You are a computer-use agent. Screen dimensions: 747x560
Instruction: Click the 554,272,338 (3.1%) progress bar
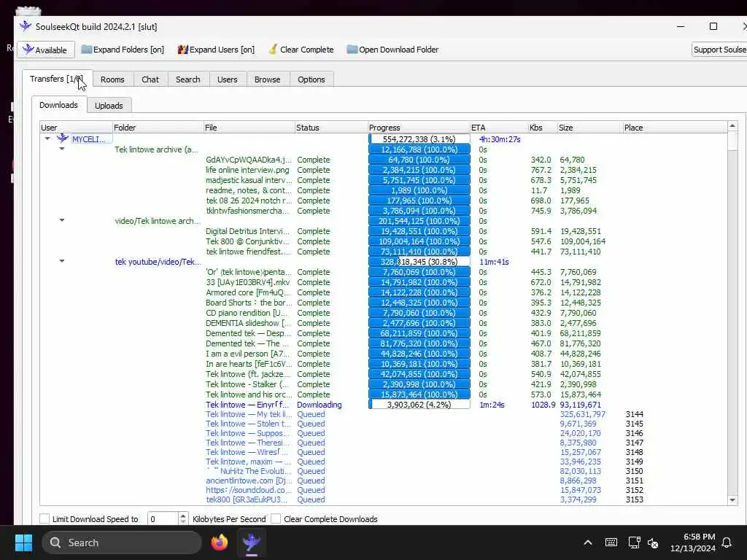419,139
